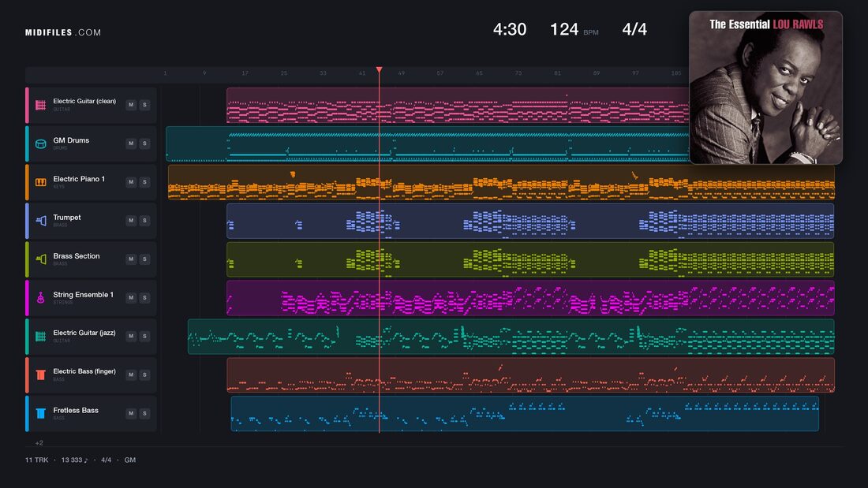Select the green Electric Guitar (jazz) clip

tap(511, 337)
